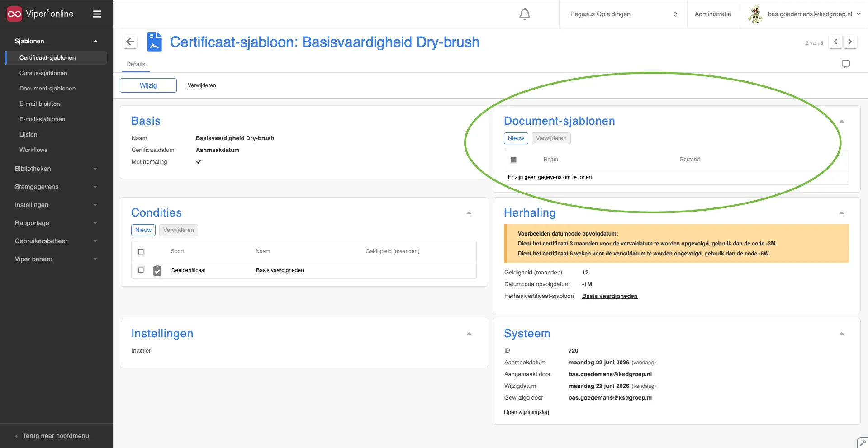Click the Verwijderen link next to Wijzig
Viewport: 868px width, 448px height.
click(x=202, y=85)
